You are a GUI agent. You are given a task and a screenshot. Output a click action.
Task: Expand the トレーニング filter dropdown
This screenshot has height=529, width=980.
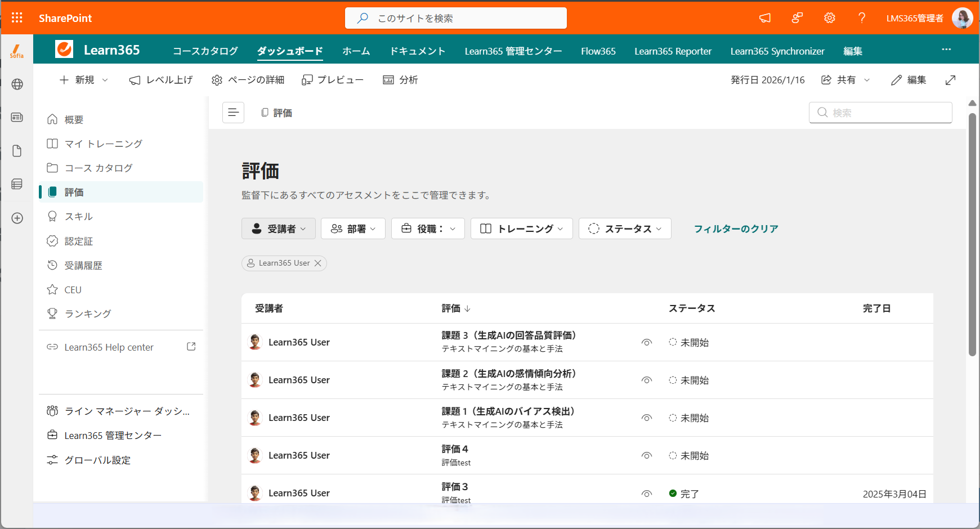522,228
